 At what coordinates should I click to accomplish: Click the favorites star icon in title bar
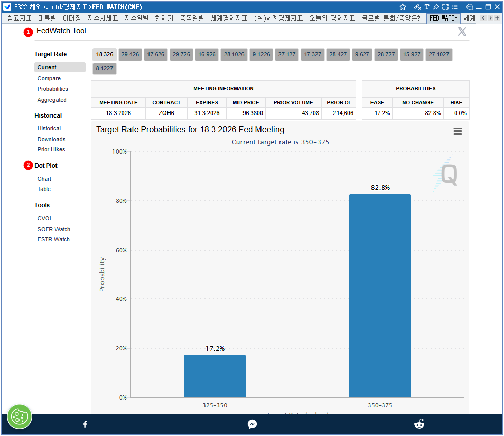(403, 7)
